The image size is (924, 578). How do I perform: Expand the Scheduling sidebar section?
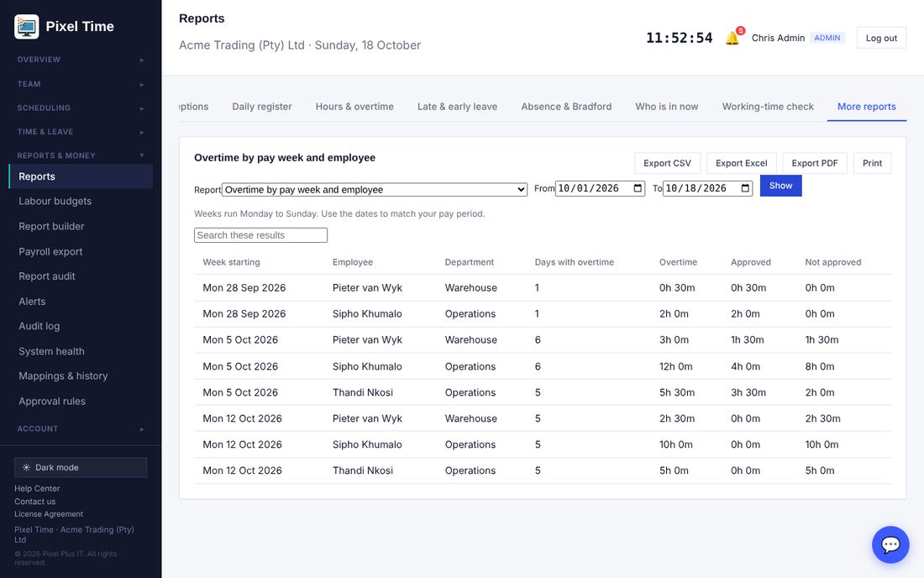pos(81,108)
